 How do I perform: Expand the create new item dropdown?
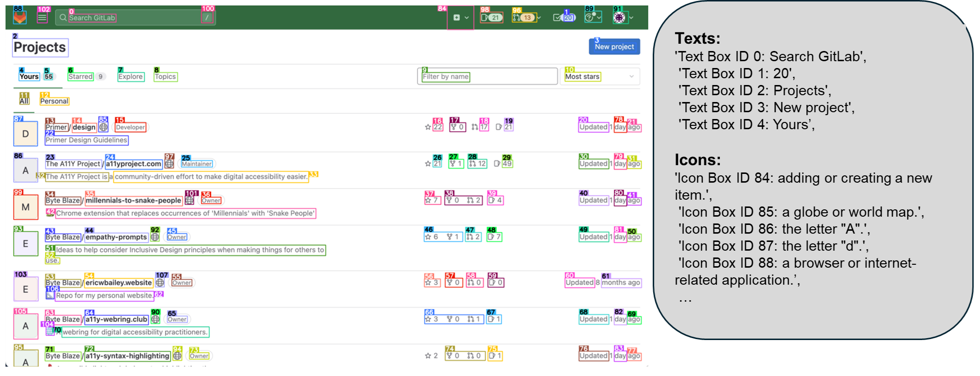click(x=461, y=18)
